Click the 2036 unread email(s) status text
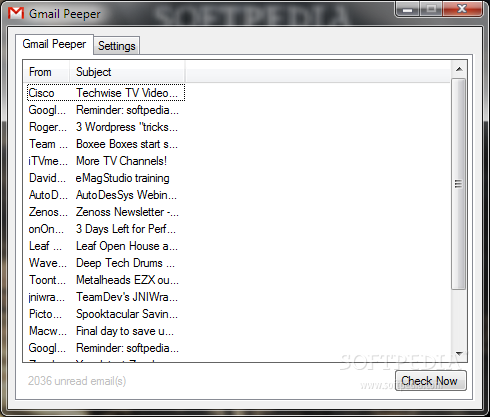The height and width of the screenshot is (417, 490). [77, 381]
